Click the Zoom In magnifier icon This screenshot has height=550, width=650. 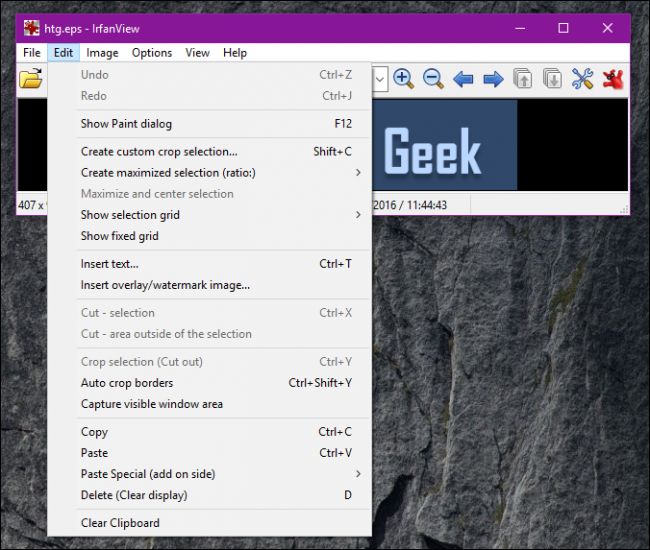(x=403, y=78)
